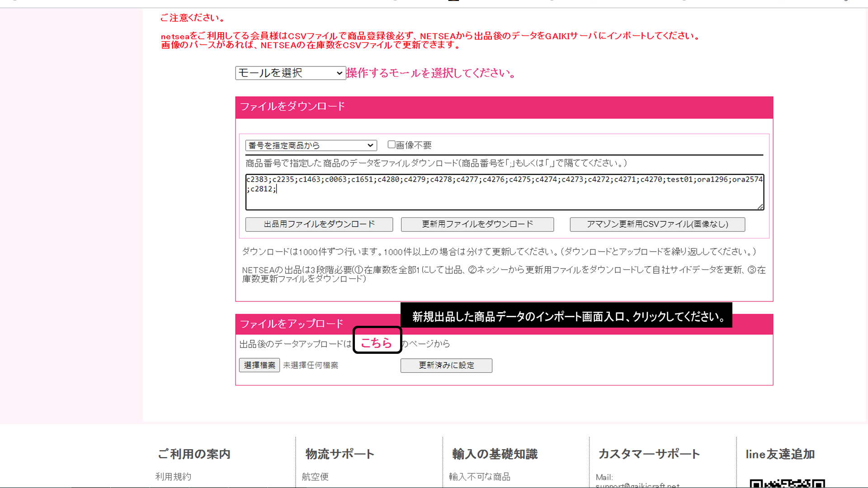This screenshot has height=488, width=868.
Task: Open the 輸入不可な商品 footer link
Action: pyautogui.click(x=480, y=477)
